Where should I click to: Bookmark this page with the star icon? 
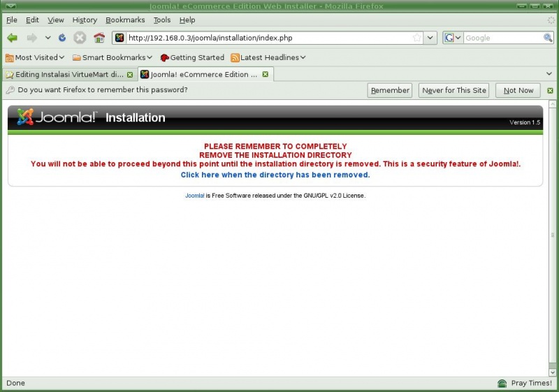pyautogui.click(x=416, y=38)
